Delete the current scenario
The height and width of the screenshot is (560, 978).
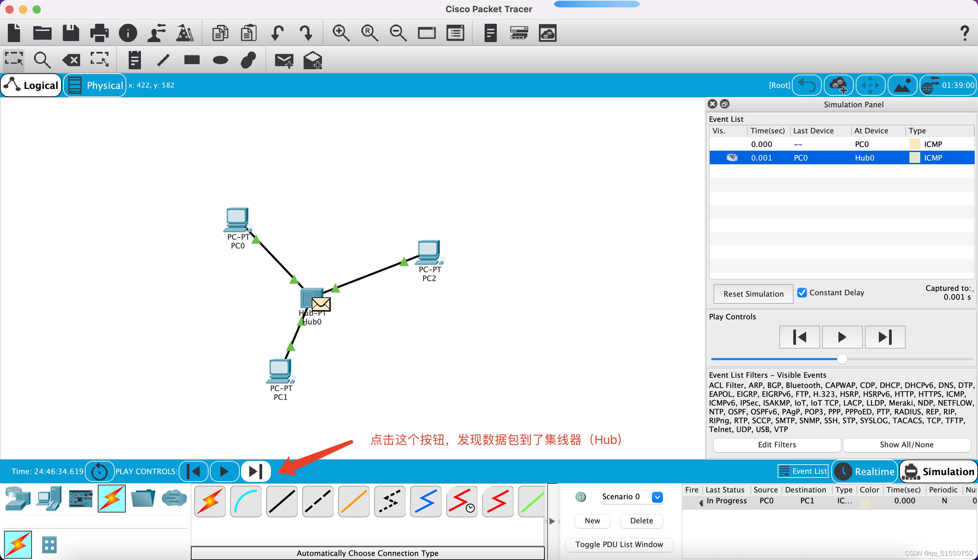coord(641,521)
